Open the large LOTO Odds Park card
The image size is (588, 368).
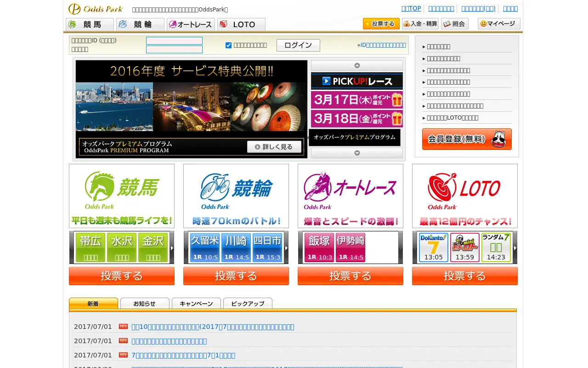(465, 196)
